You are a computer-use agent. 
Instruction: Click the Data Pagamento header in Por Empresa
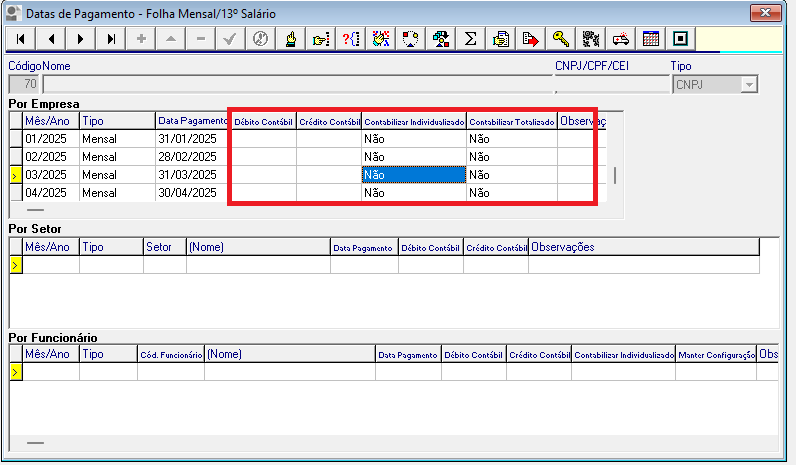(192, 121)
